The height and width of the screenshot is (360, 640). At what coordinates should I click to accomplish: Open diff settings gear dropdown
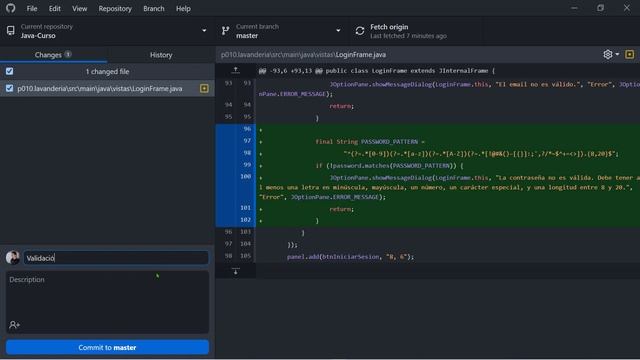coord(611,54)
